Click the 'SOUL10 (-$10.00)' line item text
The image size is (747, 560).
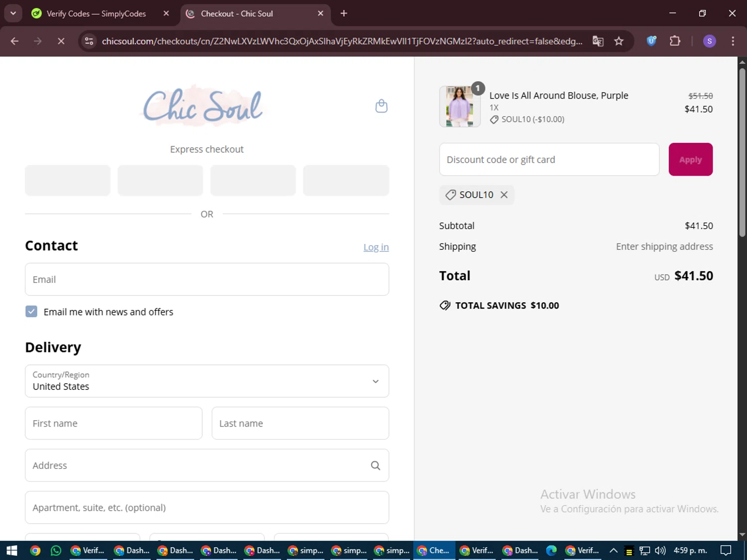pyautogui.click(x=533, y=119)
